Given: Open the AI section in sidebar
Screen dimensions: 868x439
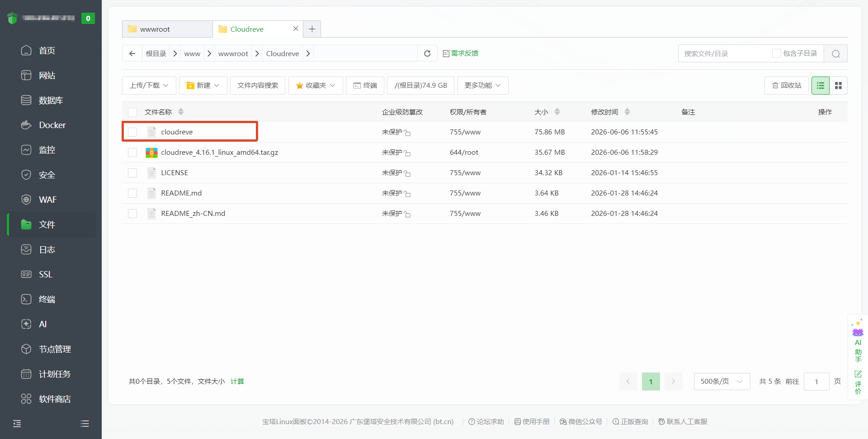Looking at the screenshot, I should [42, 324].
